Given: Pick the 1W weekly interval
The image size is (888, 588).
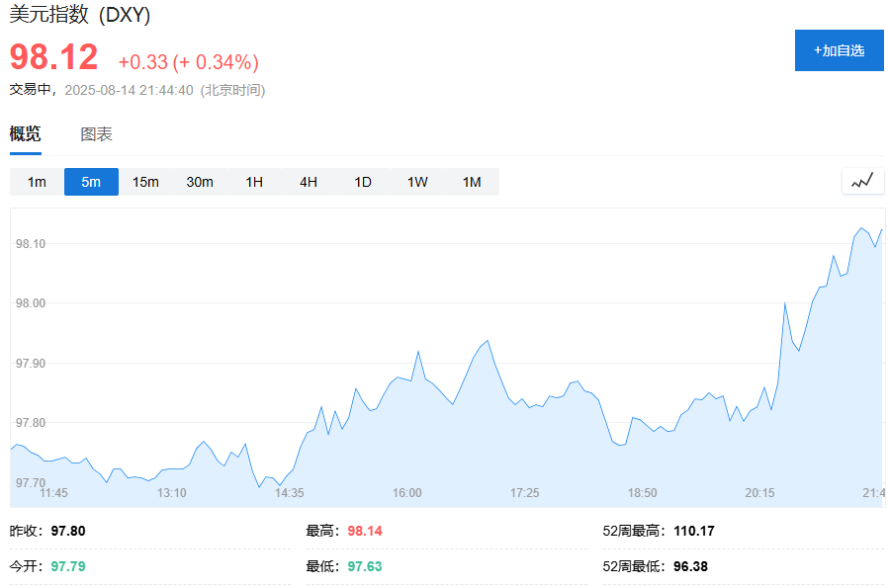Looking at the screenshot, I should coord(417,182).
